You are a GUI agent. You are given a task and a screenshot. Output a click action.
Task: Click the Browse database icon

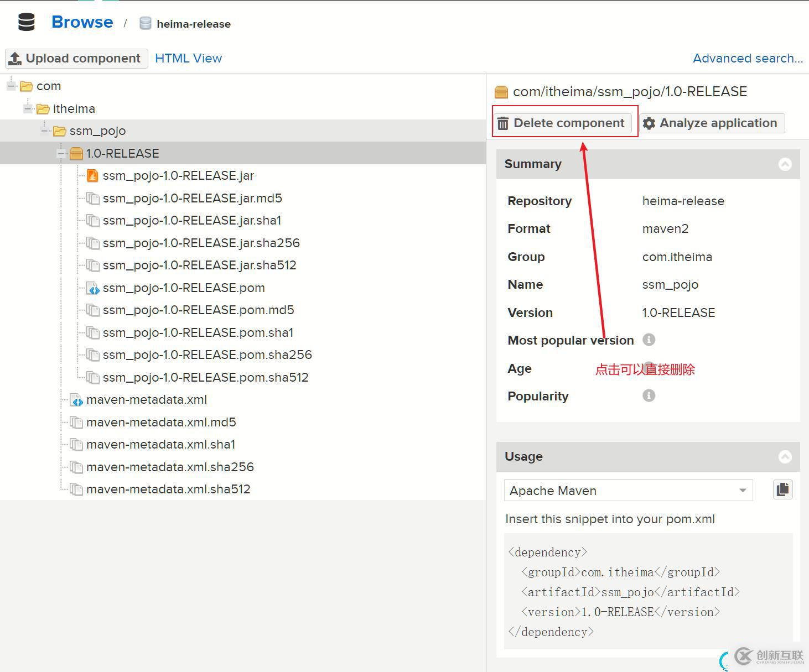tap(27, 22)
